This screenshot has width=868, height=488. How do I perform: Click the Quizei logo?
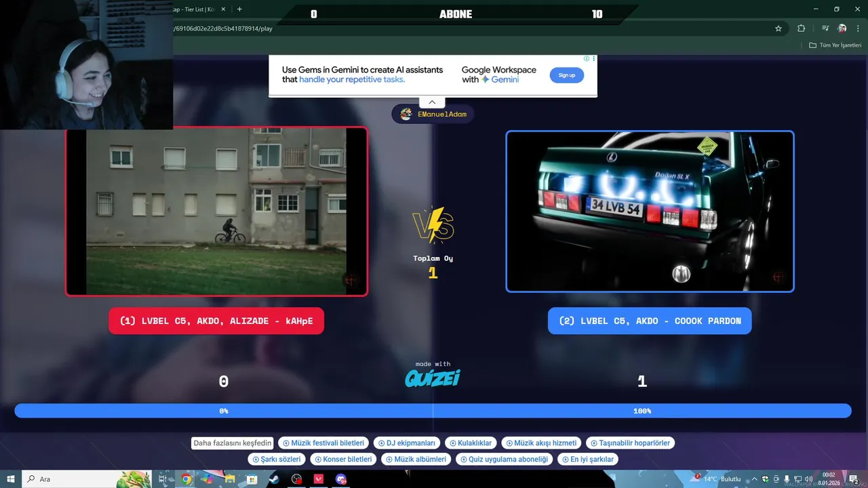pos(433,378)
